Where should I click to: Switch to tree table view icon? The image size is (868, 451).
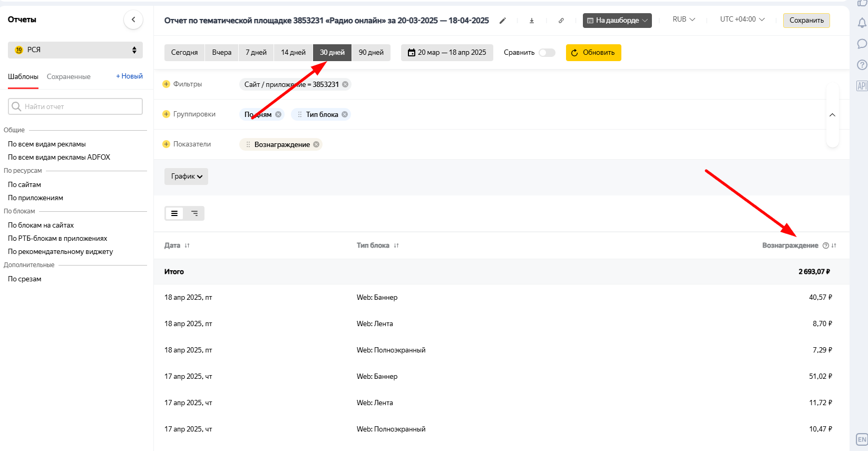(194, 213)
